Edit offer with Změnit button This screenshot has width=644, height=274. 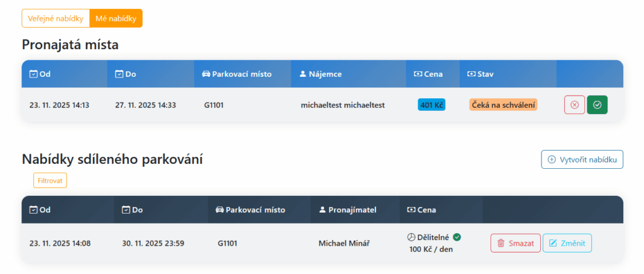(x=567, y=243)
